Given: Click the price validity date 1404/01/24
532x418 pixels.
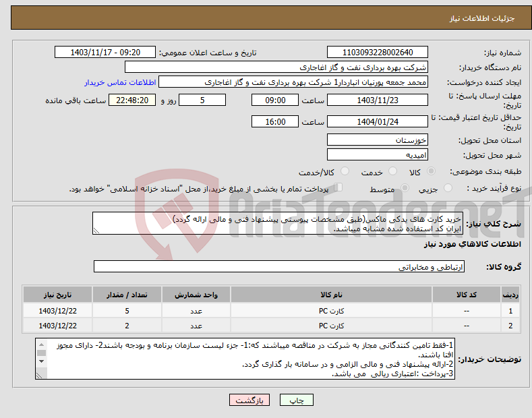Looking at the screenshot, I should coord(378,121).
